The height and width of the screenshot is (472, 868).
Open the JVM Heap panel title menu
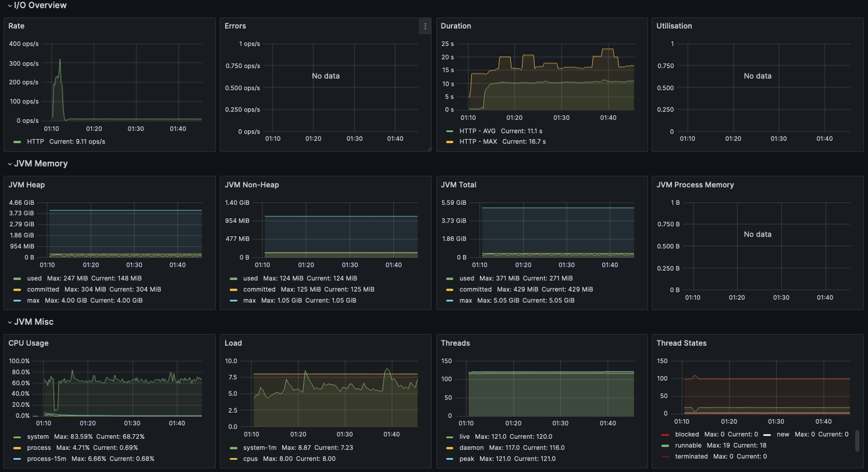pos(27,185)
